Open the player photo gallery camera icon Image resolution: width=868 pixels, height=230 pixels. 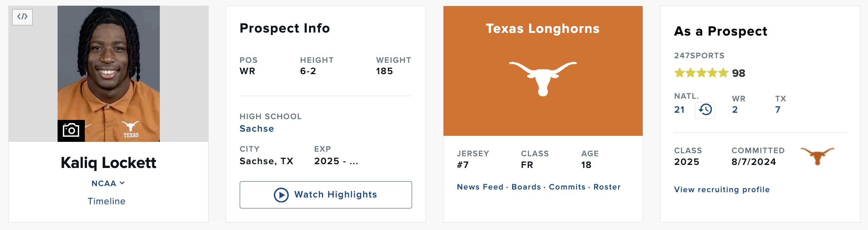coord(71,131)
